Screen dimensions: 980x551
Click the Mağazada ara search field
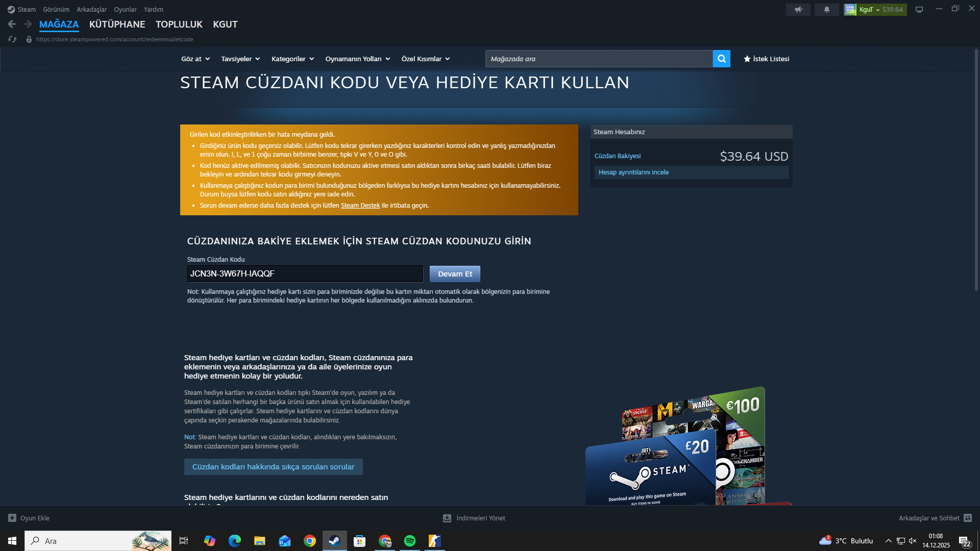point(599,59)
